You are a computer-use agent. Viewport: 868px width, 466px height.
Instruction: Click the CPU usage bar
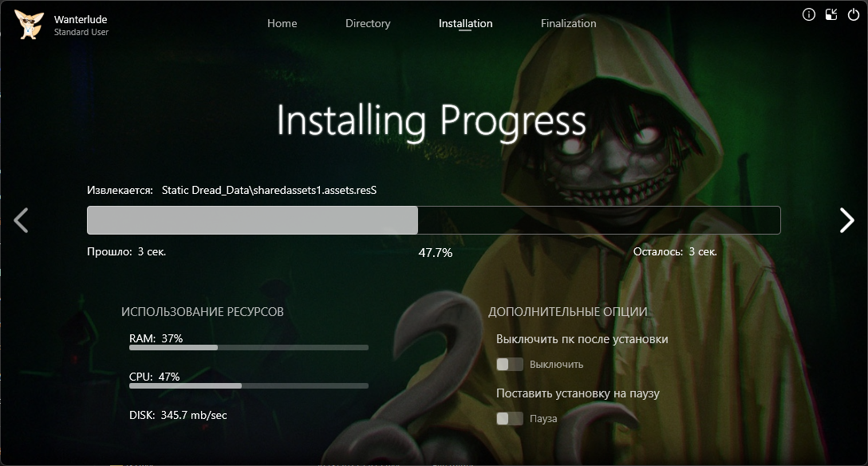(249, 386)
